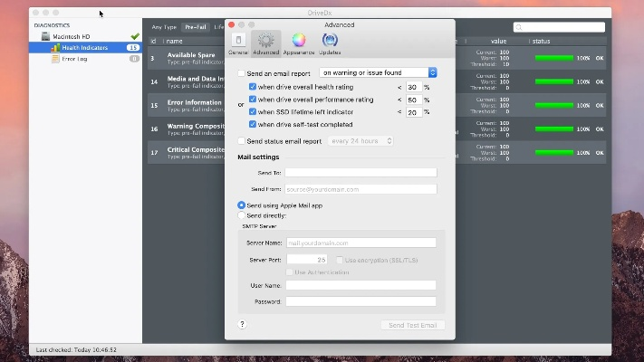
Task: Select the Send directly radio button
Action: click(241, 215)
